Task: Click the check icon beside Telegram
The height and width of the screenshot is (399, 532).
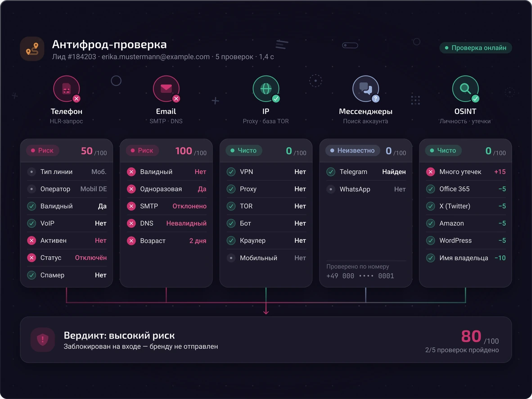Action: [x=331, y=172]
